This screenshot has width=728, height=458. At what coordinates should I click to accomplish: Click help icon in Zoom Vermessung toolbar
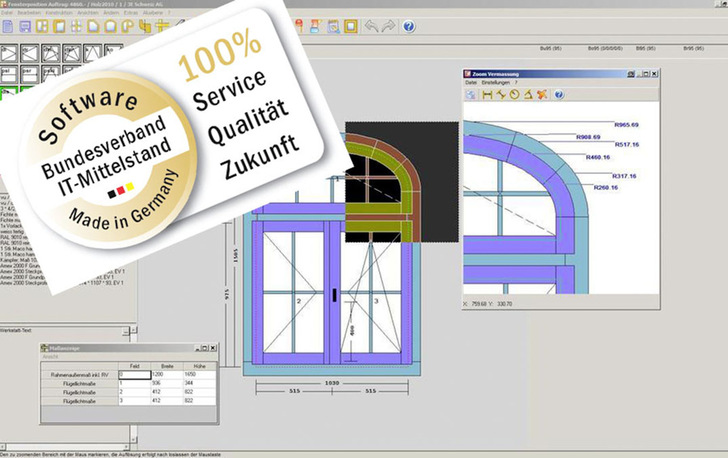tap(559, 95)
